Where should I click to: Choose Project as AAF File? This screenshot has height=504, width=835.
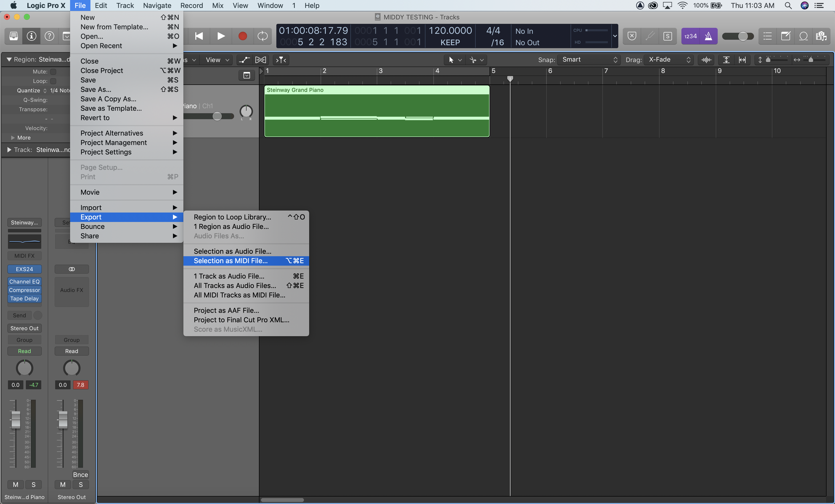(x=246, y=310)
